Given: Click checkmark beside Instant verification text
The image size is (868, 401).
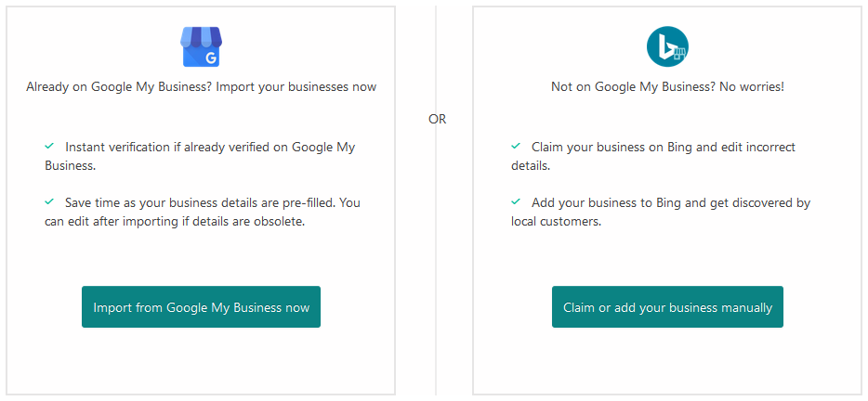Looking at the screenshot, I should tap(49, 147).
